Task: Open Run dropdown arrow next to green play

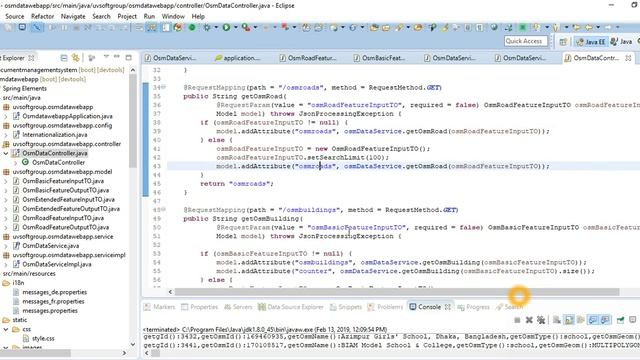Action: click(x=236, y=27)
